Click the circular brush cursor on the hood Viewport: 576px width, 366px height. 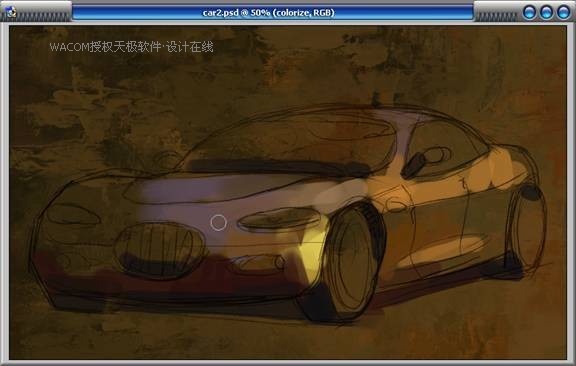pos(218,223)
